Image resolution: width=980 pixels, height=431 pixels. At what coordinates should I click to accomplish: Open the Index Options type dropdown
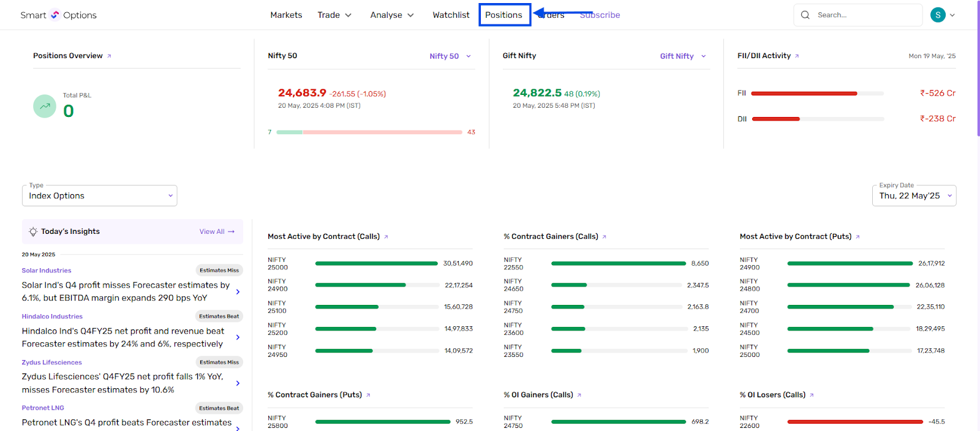pos(100,196)
